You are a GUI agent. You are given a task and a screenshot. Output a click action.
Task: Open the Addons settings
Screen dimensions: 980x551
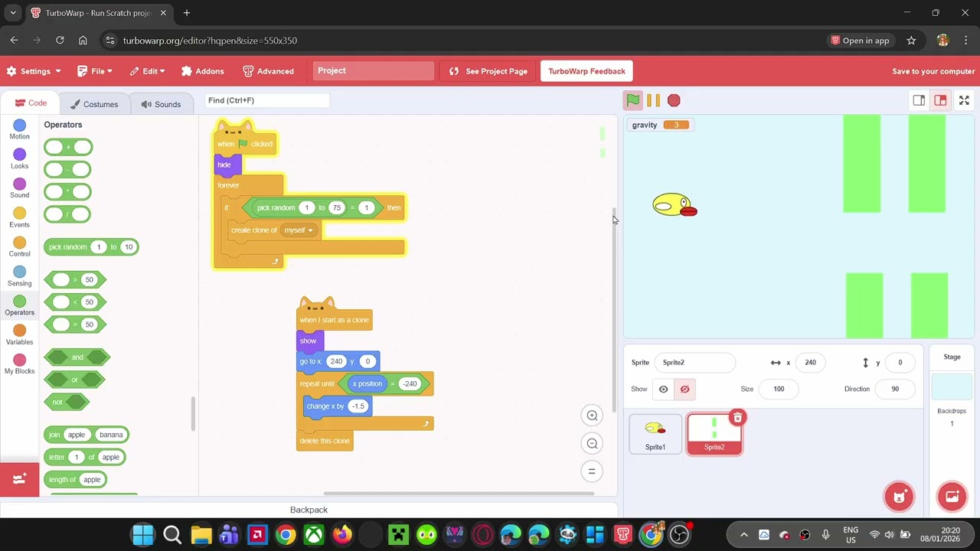coord(203,71)
